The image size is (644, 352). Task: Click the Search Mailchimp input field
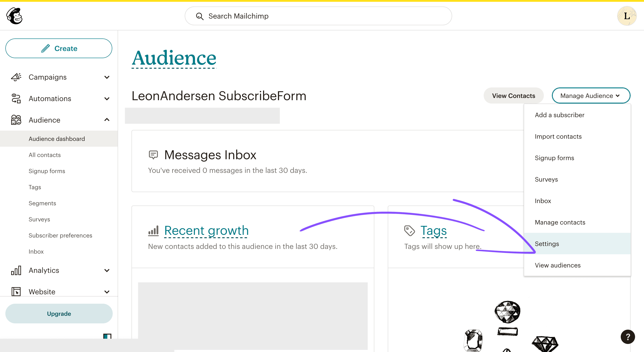318,16
